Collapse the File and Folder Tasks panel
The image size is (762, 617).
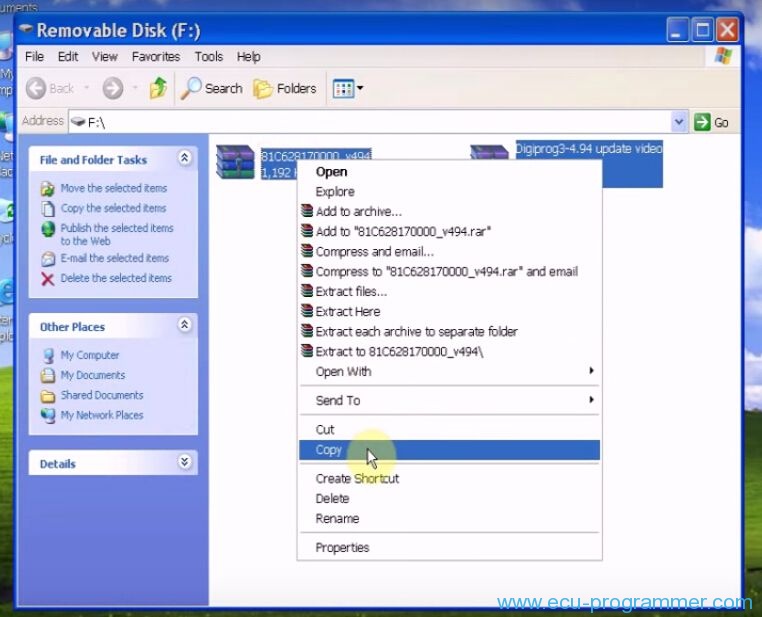[184, 158]
